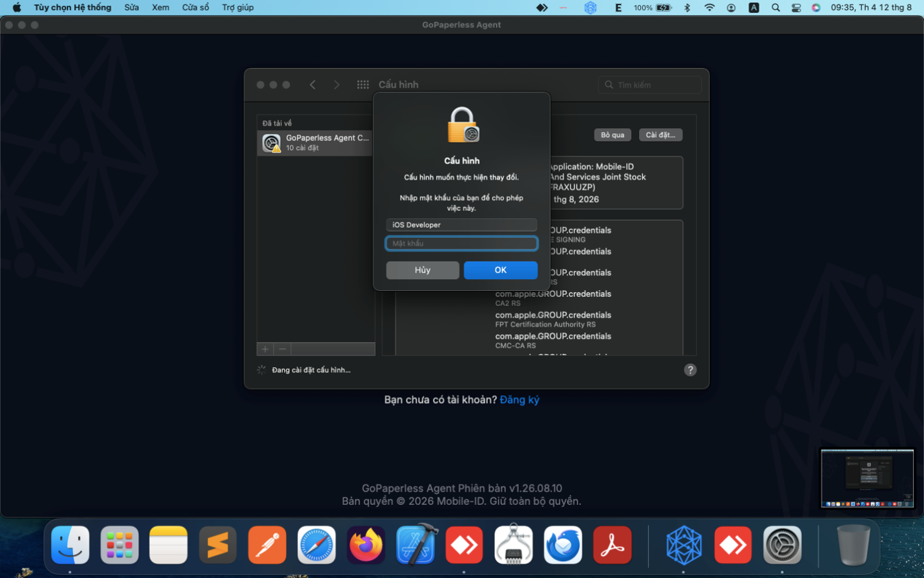Image resolution: width=924 pixels, height=578 pixels.
Task: Follow the Đăng ký sign-up link
Action: coord(520,400)
